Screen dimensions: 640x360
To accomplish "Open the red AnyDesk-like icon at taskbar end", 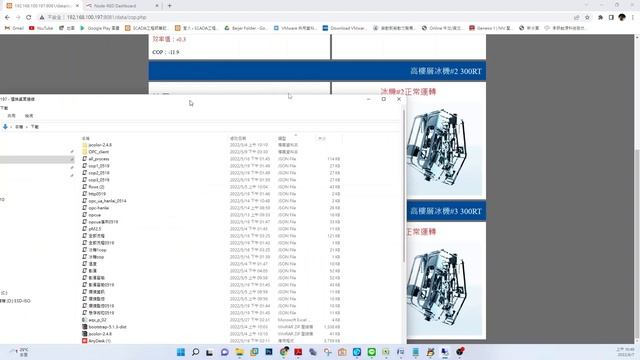I will point(460,352).
